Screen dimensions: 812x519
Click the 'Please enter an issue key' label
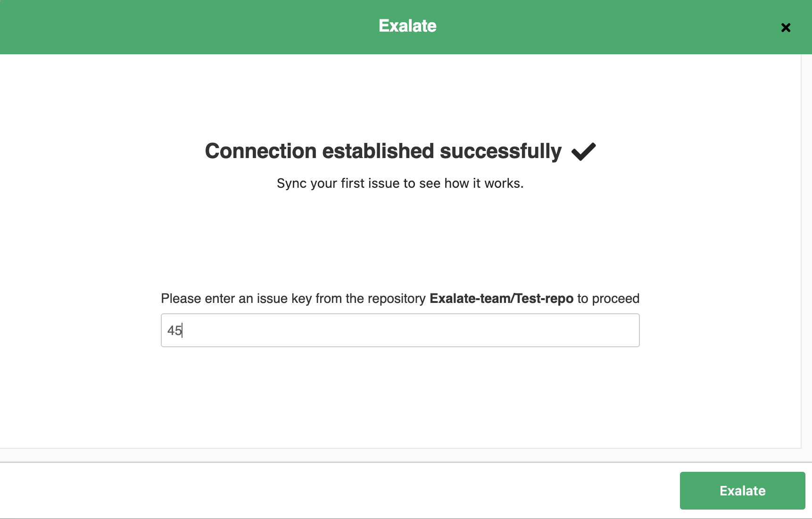(293, 299)
